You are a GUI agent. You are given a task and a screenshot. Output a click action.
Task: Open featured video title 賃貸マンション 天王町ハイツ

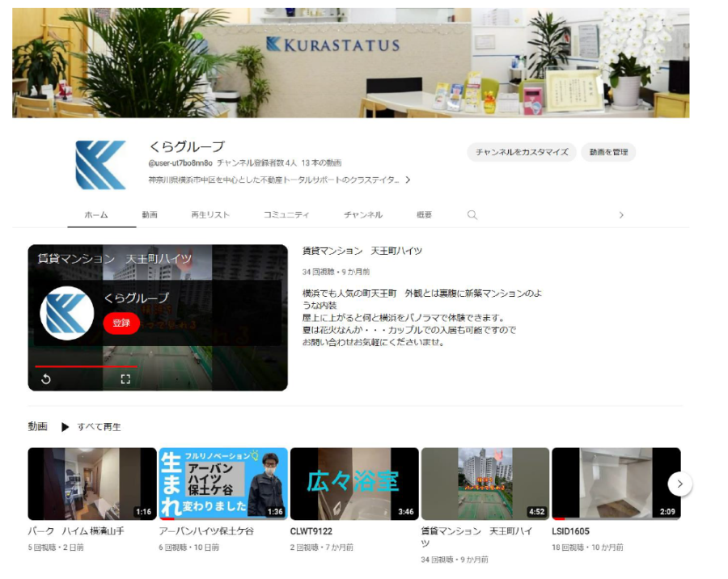(x=362, y=251)
